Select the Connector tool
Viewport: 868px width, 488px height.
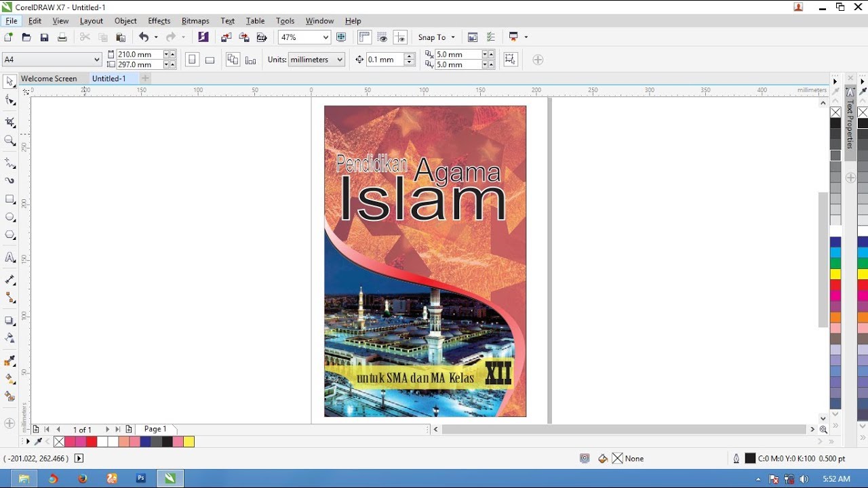tap(10, 298)
